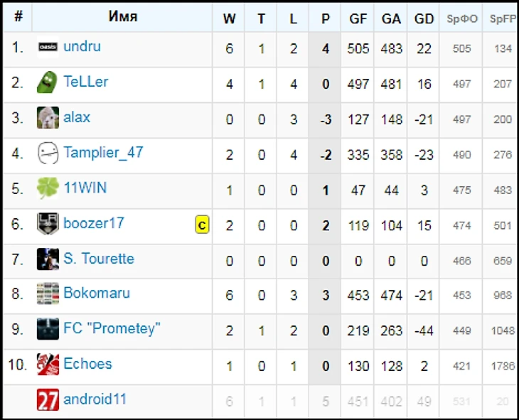Click alax's alpaca avatar icon
519x420 pixels.
point(48,117)
